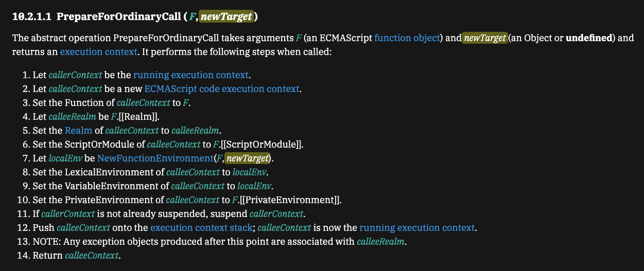The height and width of the screenshot is (271, 644).
Task: Click calleeContext in the Return step 14
Action: click(92, 256)
